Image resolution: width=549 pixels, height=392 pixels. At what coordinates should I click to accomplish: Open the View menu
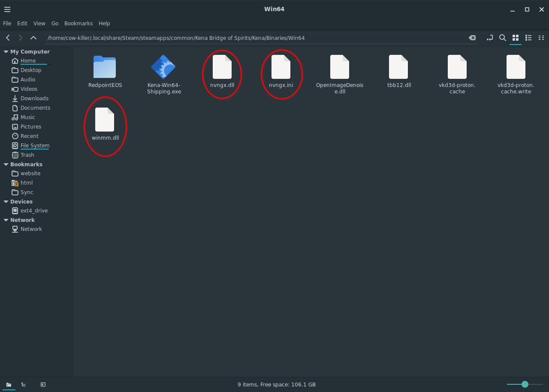[39, 23]
